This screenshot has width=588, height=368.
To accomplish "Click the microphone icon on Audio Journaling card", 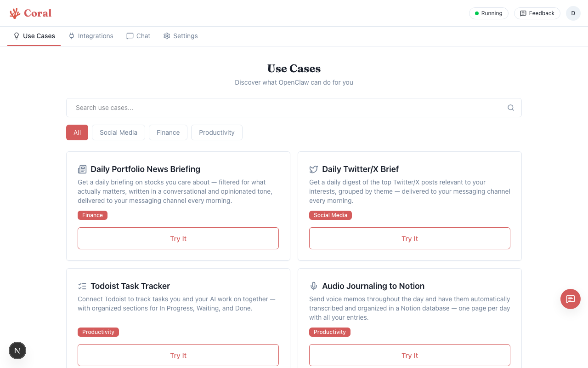I will [313, 286].
